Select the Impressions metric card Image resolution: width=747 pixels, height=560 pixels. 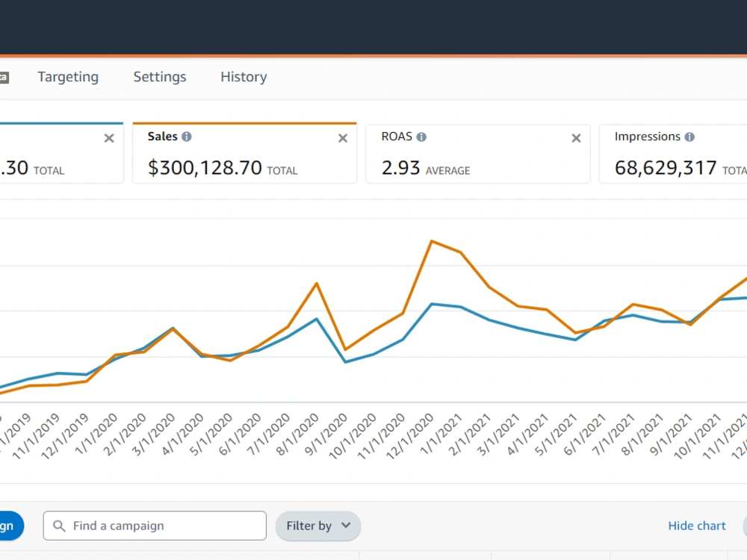point(673,154)
